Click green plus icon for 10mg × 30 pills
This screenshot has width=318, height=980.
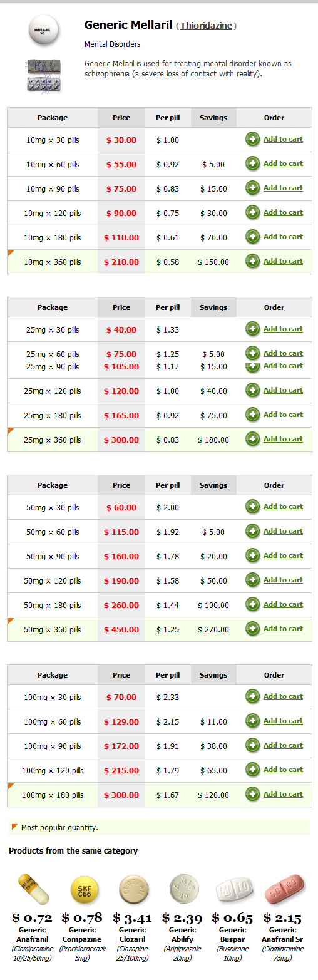pyautogui.click(x=253, y=140)
